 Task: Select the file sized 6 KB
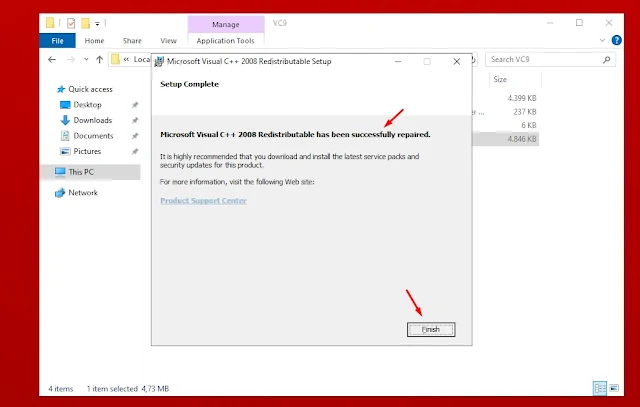pos(529,125)
